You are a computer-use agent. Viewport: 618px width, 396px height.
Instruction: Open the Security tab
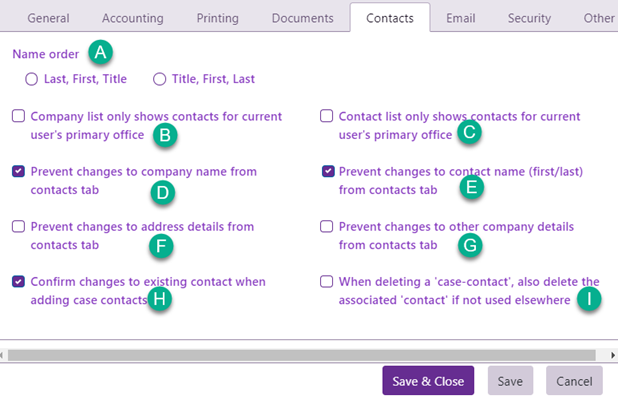click(x=529, y=18)
